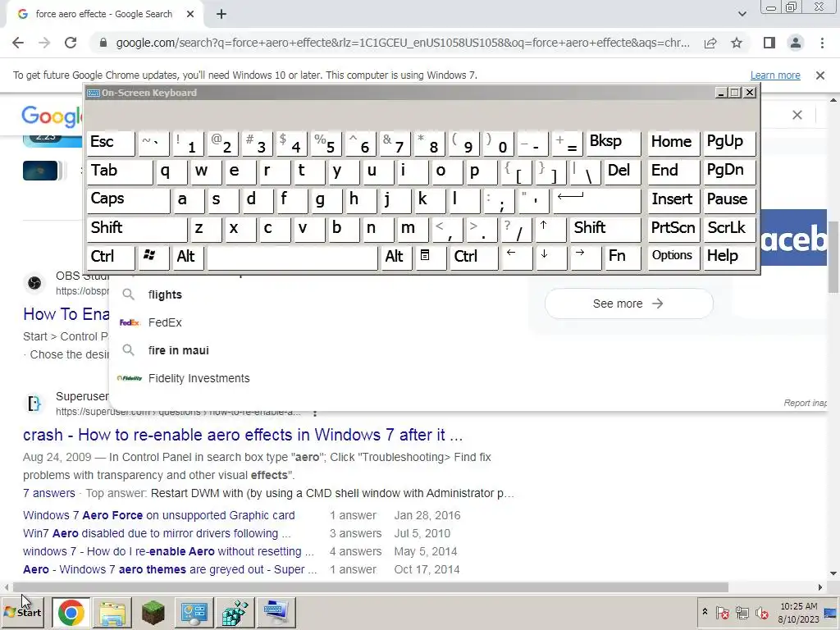
Task: Select the fire in maui suggestion
Action: (319, 350)
